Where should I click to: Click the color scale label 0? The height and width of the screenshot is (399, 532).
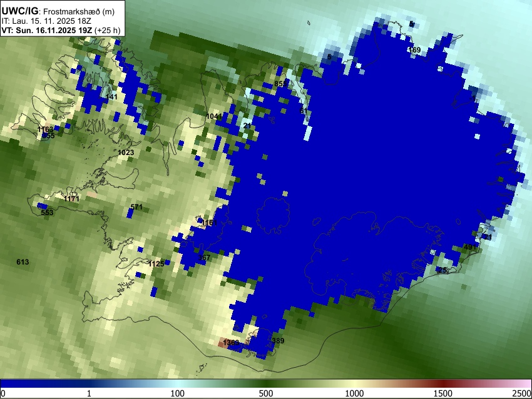(3, 393)
